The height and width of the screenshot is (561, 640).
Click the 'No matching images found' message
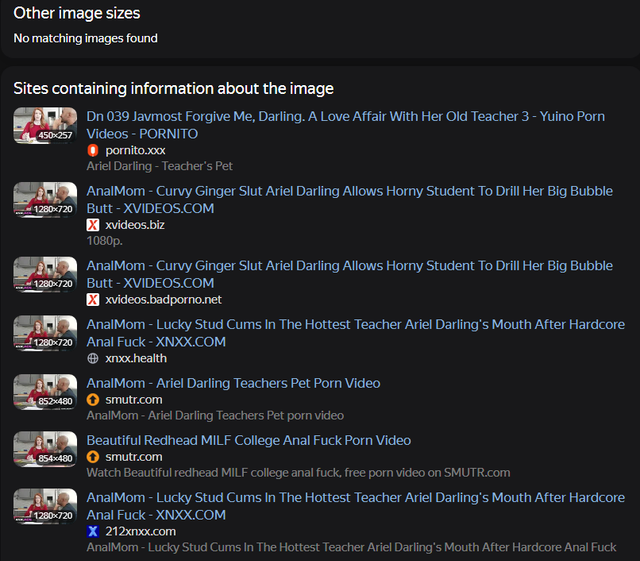point(85,38)
